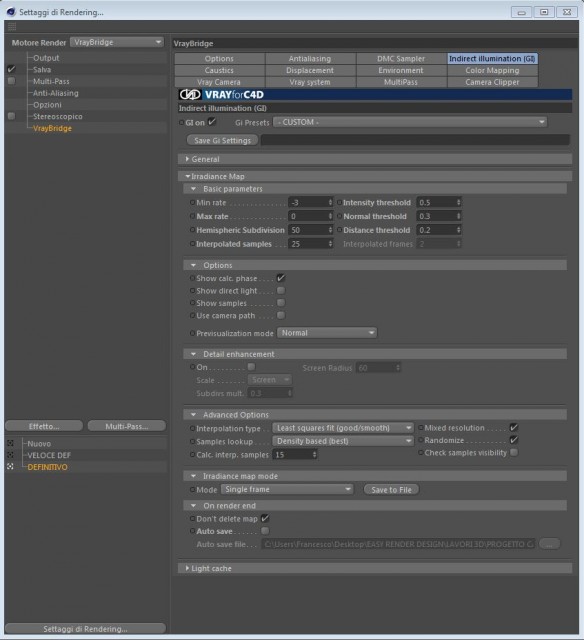This screenshot has width=584, height=640.
Task: Click the preset icon beside VELOCE DEF
Action: [11, 455]
